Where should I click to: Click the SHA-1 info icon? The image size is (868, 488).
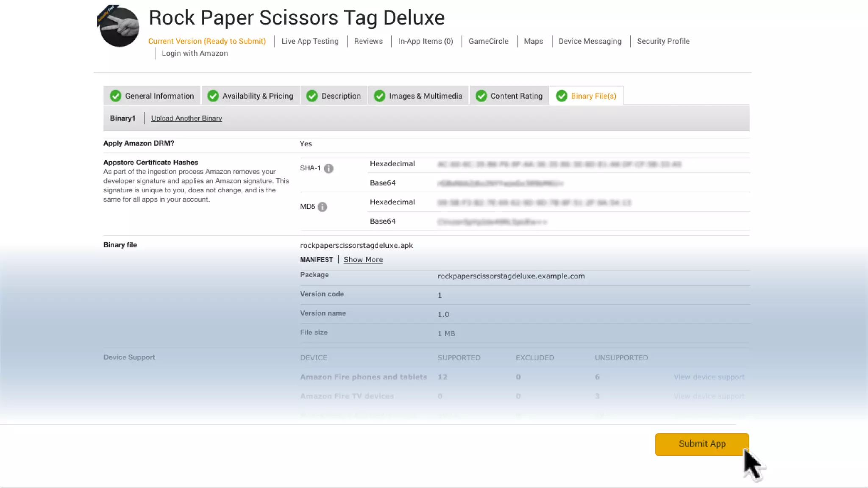(x=328, y=169)
